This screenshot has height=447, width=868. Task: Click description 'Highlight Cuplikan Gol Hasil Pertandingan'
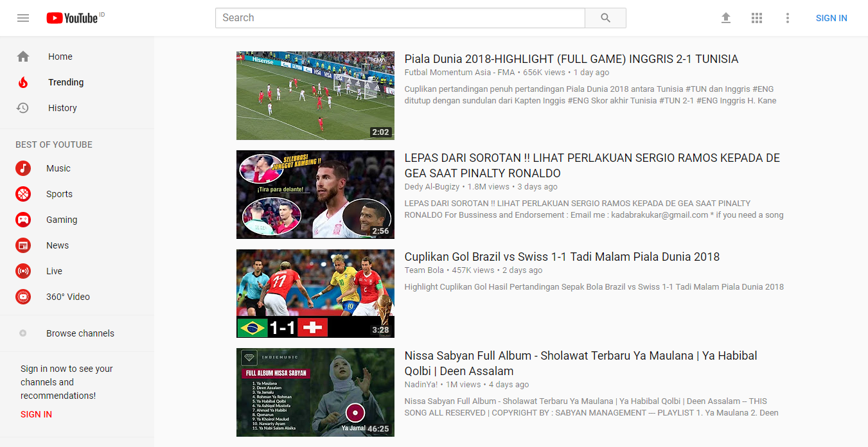tap(594, 287)
